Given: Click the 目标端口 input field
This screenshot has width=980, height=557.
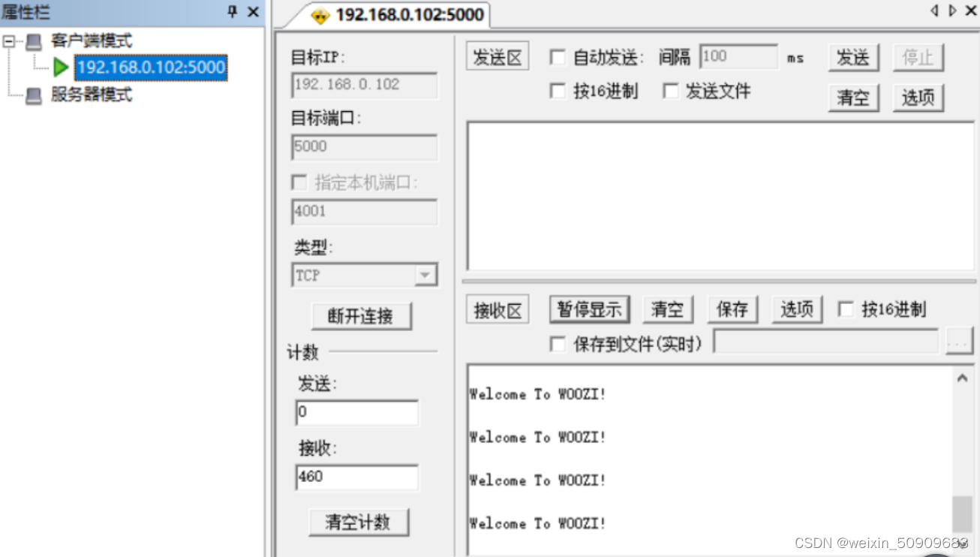Looking at the screenshot, I should pyautogui.click(x=365, y=147).
